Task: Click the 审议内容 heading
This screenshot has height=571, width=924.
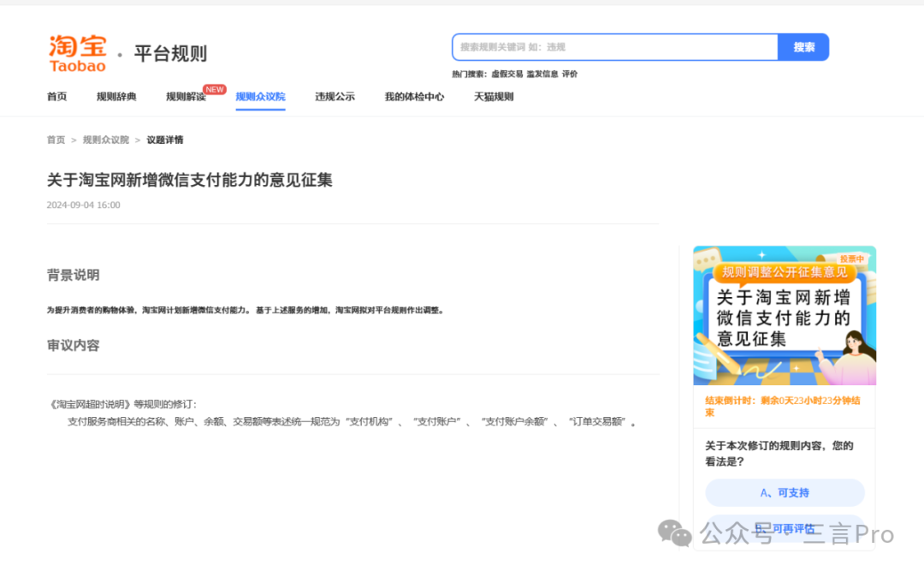Action: point(73,346)
